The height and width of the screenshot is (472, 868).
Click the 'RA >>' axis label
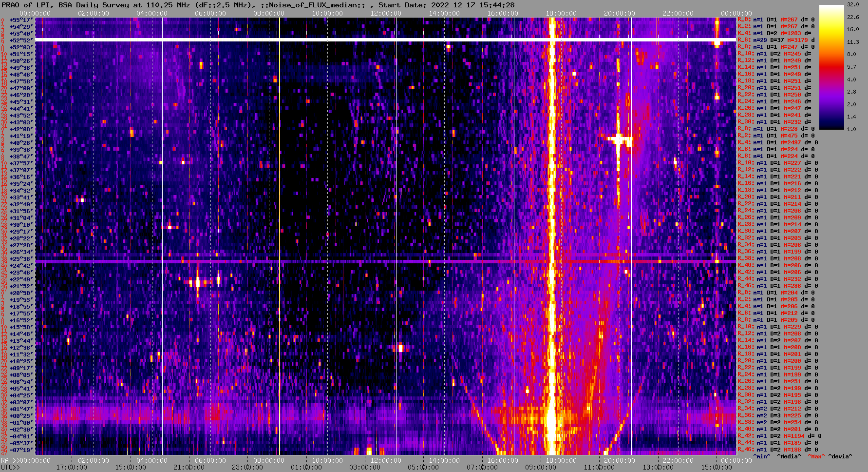[9, 460]
